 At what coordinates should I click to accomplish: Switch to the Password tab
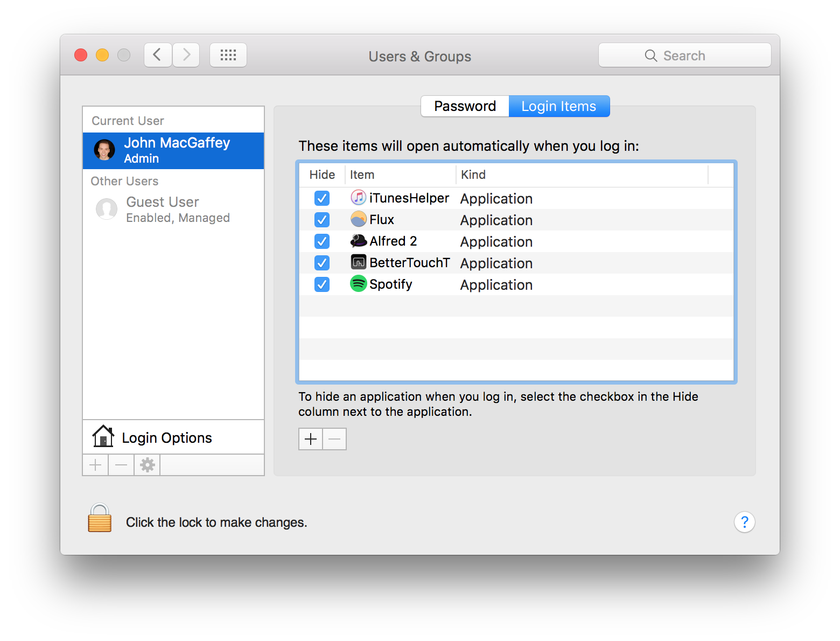(465, 106)
